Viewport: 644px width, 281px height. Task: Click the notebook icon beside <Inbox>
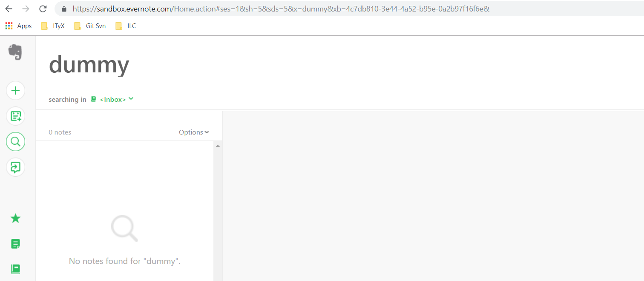(x=94, y=99)
